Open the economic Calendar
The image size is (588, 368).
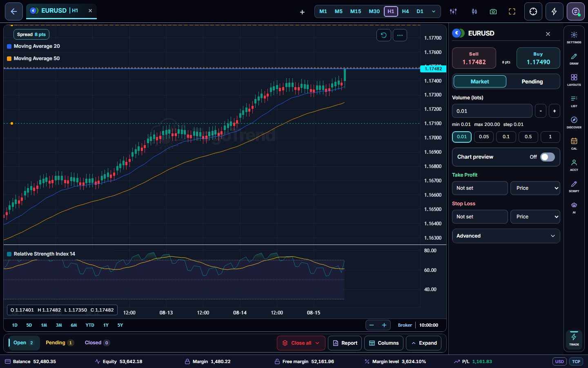(574, 143)
